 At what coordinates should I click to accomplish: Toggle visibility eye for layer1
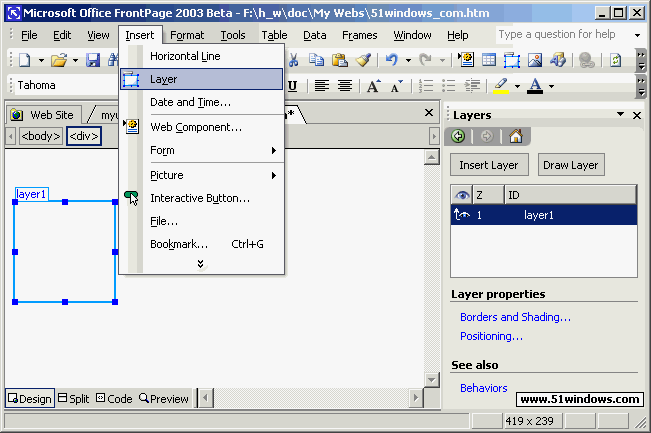tap(463, 214)
